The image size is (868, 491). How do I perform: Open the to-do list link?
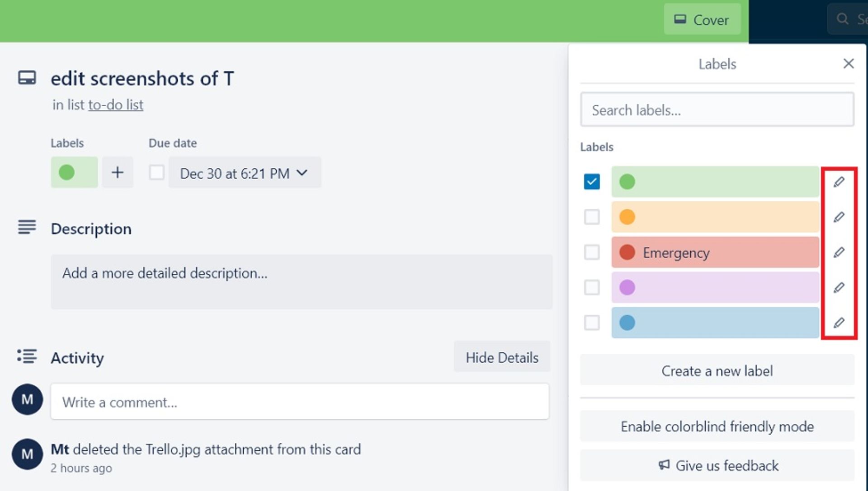115,105
